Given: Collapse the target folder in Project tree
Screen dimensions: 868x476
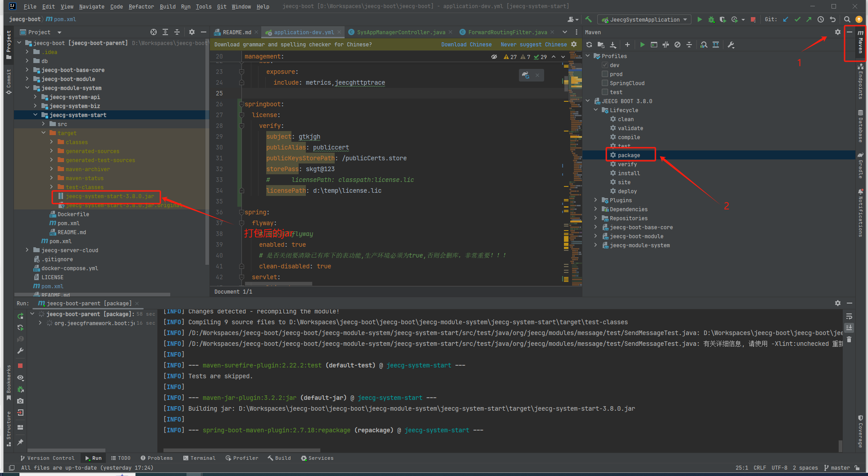Looking at the screenshot, I should 44,133.
